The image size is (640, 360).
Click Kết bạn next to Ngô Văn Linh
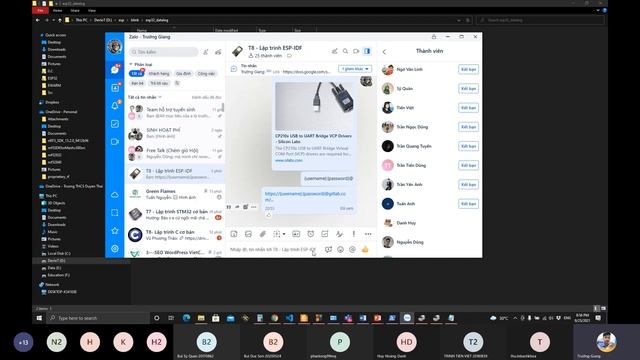coord(468,69)
